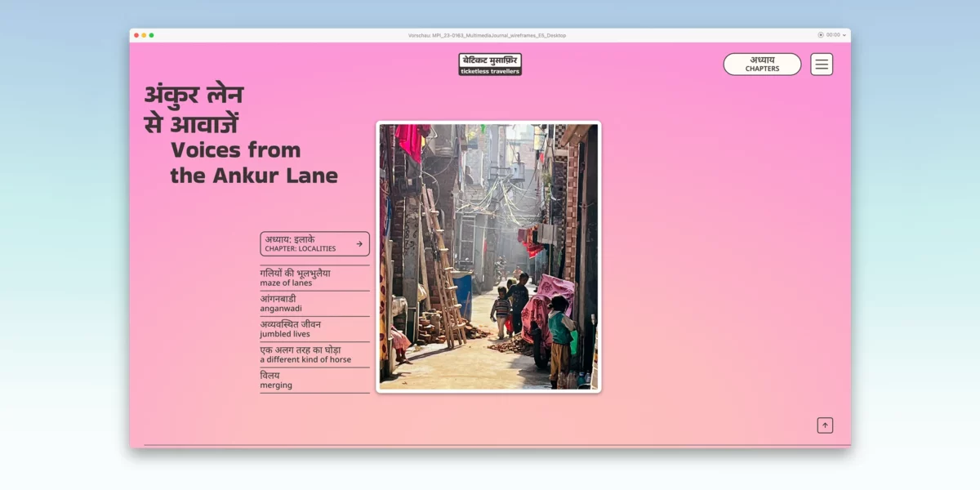Image resolution: width=980 pixels, height=490 pixels.
Task: Open Chapter: Localities button
Action: 314,244
